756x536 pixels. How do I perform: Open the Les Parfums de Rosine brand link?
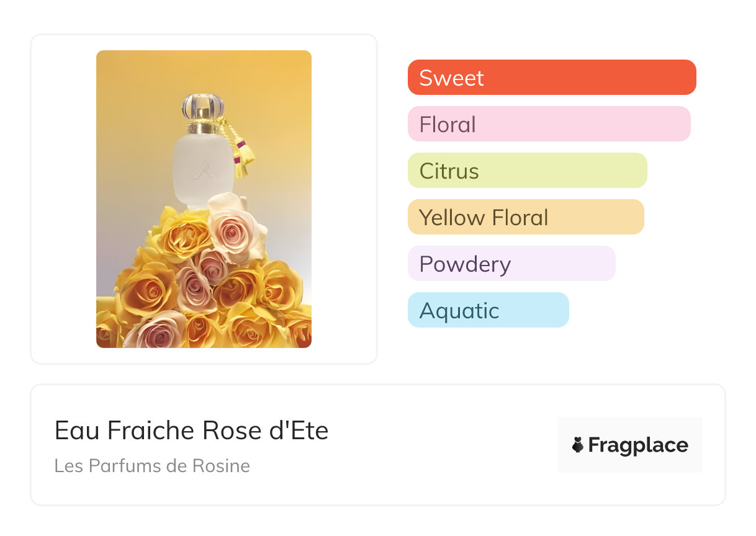pyautogui.click(x=152, y=466)
